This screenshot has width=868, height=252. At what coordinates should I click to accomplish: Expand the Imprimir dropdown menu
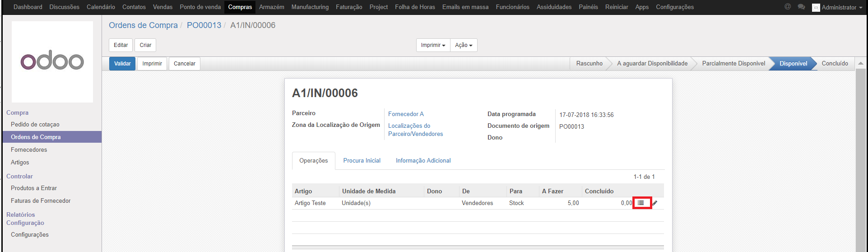(433, 45)
